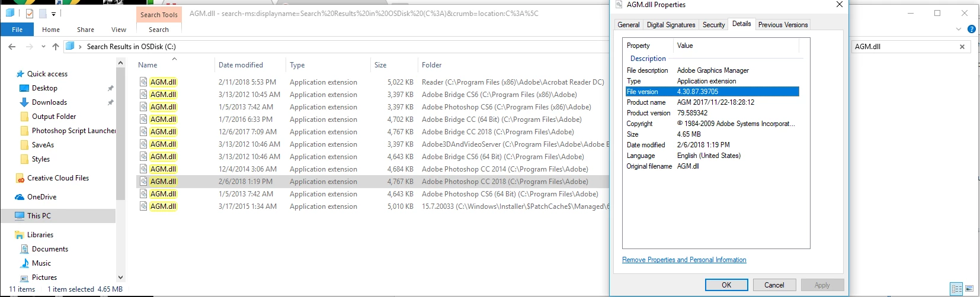The width and height of the screenshot is (980, 297).
Task: Sort results by the Type column
Action: pyautogui.click(x=297, y=65)
